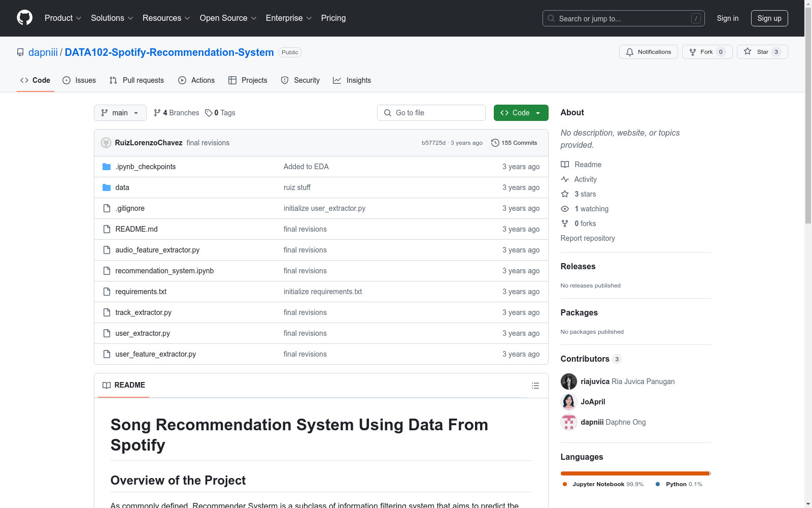The image size is (812, 508).
Task: Click the Sign up button
Action: (769, 18)
